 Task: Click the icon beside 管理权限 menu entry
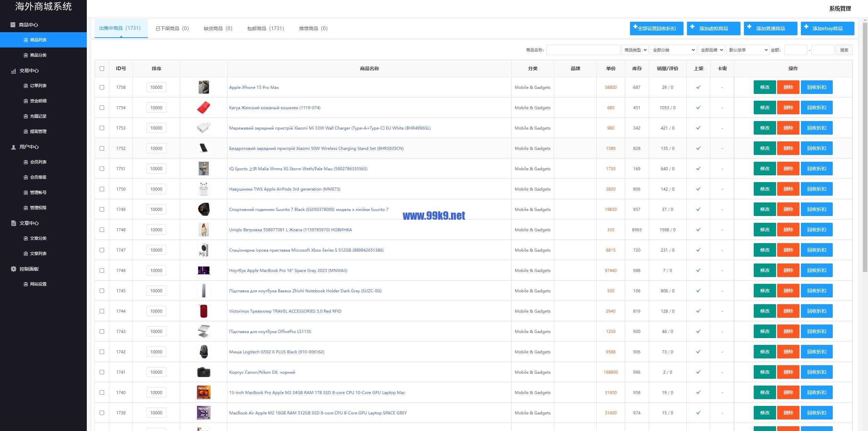pos(26,208)
